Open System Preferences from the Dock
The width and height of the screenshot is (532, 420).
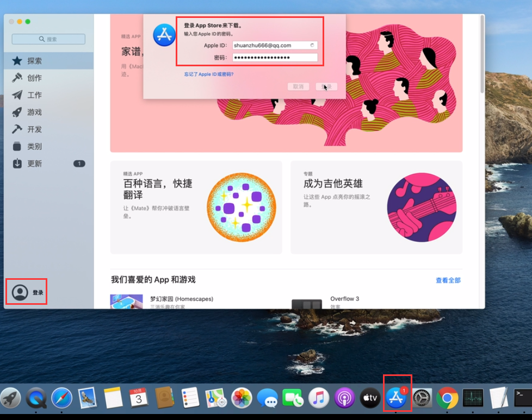click(422, 398)
